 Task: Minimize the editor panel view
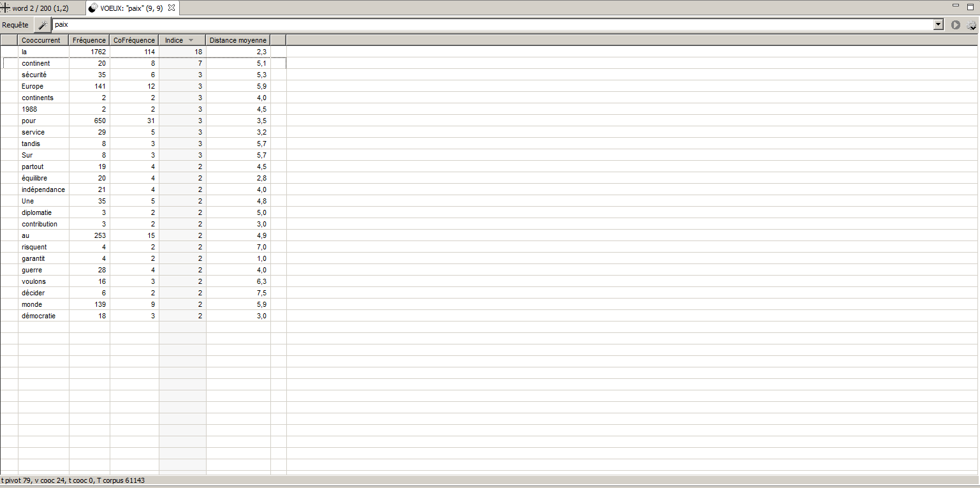click(955, 6)
